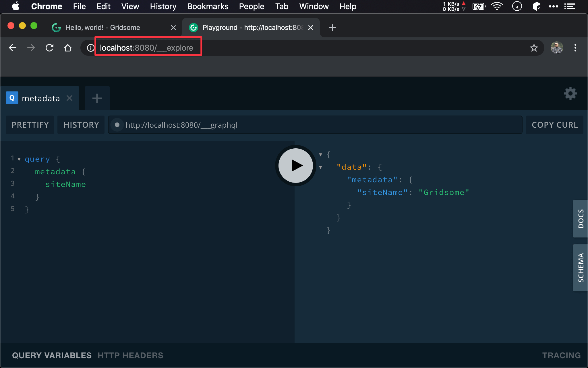
Task: Close the metadata query tab
Action: click(x=69, y=98)
